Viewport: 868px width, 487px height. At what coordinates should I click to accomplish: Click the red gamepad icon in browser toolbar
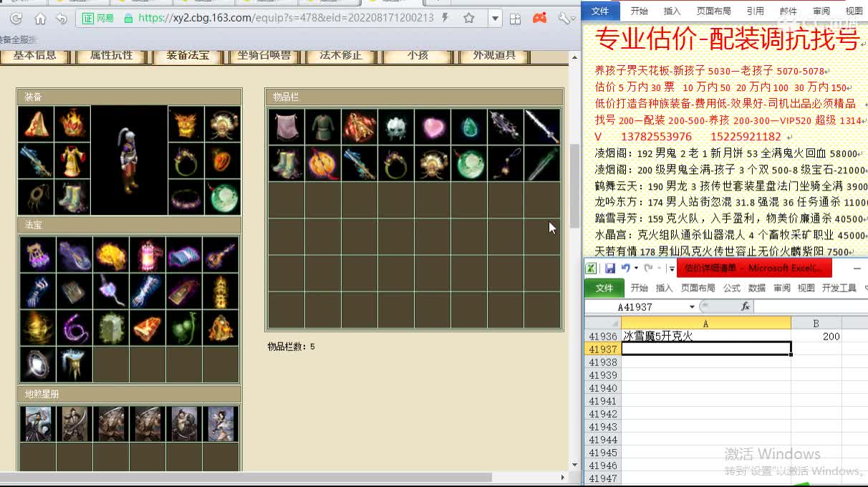540,18
